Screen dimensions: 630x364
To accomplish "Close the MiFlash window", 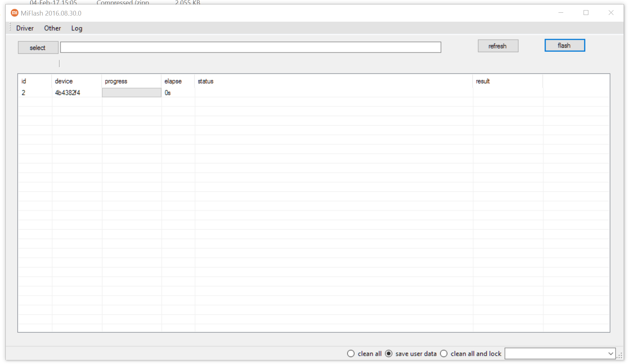I will point(611,13).
